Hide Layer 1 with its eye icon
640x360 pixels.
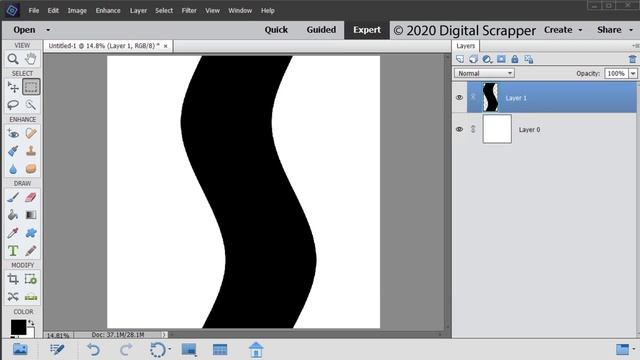click(x=460, y=98)
